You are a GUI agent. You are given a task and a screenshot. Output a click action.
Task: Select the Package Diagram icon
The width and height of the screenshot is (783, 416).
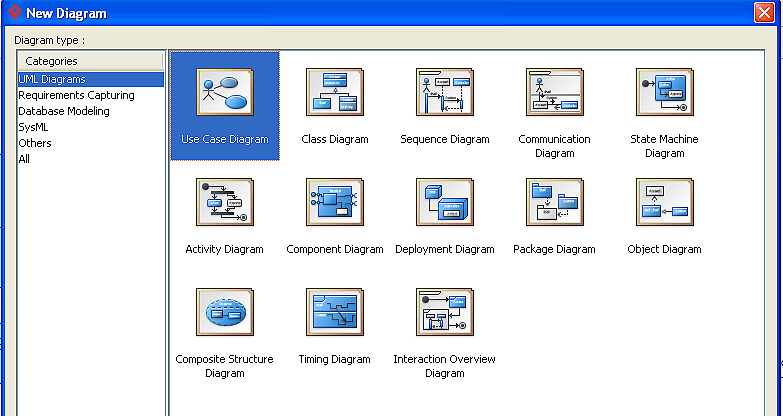[x=555, y=204]
